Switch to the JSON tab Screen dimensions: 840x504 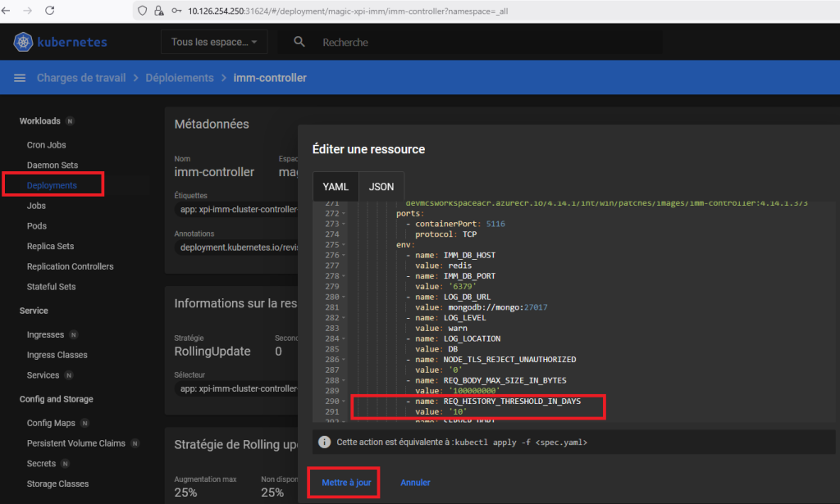381,187
